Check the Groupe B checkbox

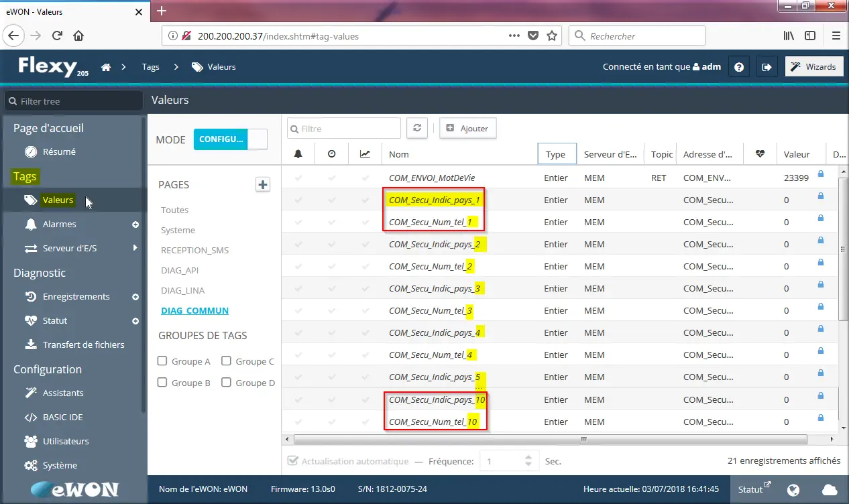tap(162, 382)
